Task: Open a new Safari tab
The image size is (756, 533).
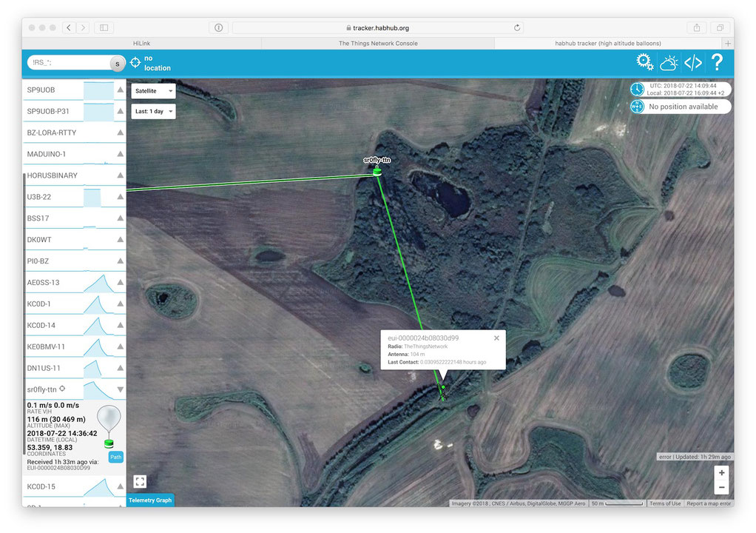Action: click(728, 44)
